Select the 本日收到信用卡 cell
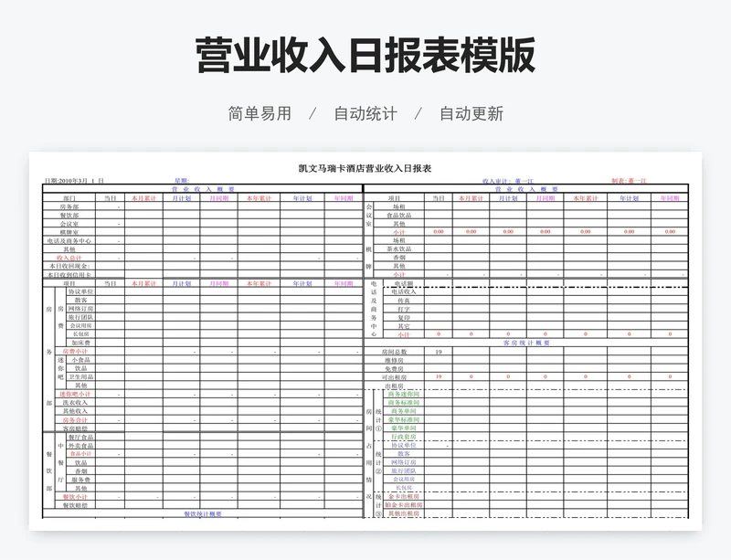Viewport: 731px width, 560px height. pyautogui.click(x=69, y=275)
